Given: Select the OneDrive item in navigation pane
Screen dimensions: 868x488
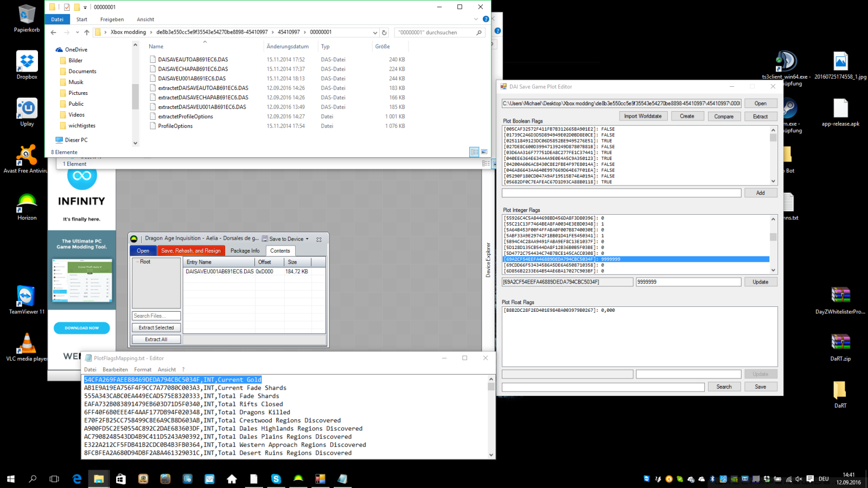Looking at the screenshot, I should tap(76, 49).
